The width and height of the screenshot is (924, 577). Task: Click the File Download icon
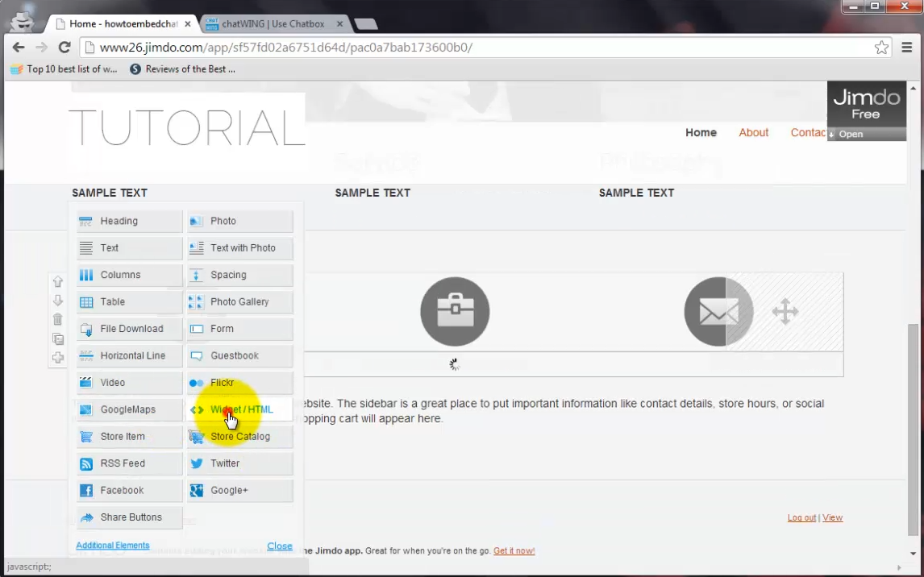(x=86, y=329)
